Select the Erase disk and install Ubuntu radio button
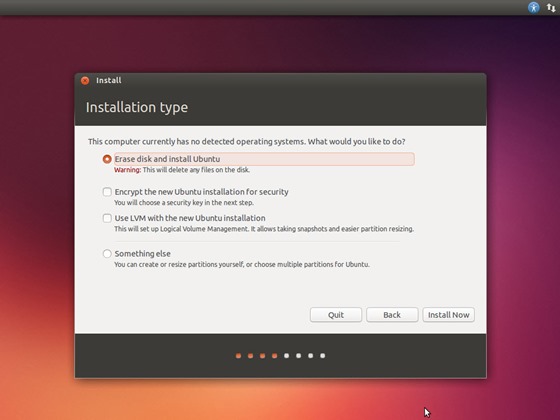 (x=107, y=159)
